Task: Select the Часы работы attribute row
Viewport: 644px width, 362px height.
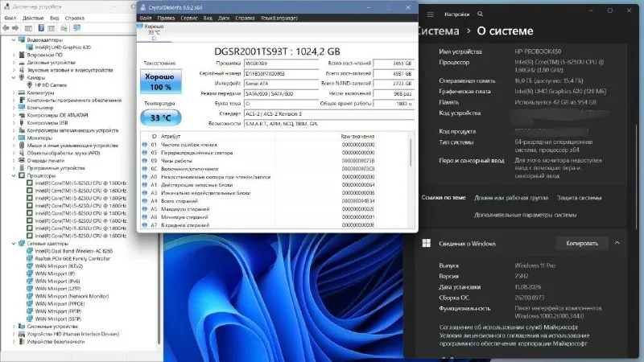Action: [x=258, y=160]
